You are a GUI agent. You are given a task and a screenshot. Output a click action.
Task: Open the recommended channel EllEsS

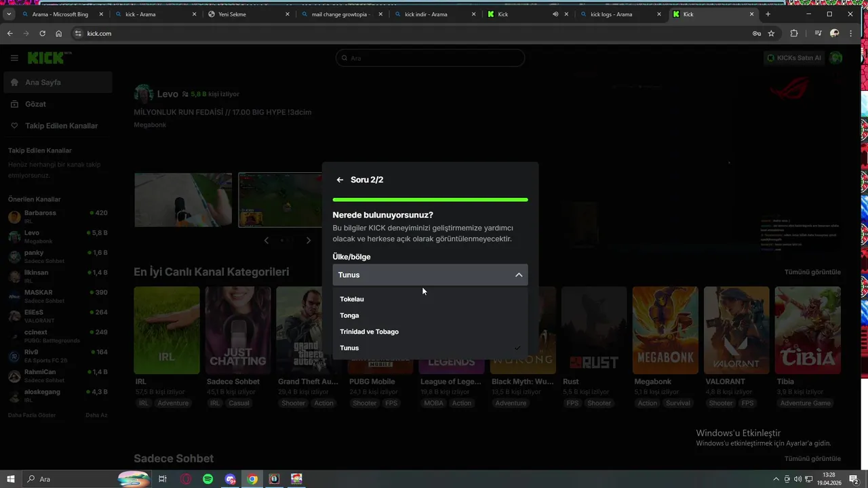pyautogui.click(x=58, y=316)
